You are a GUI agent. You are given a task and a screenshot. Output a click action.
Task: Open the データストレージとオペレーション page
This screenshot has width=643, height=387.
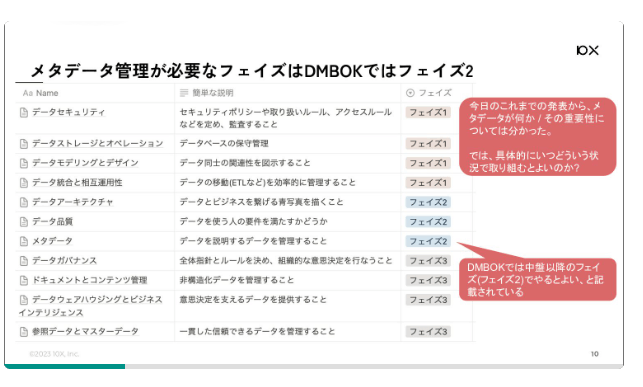click(98, 143)
